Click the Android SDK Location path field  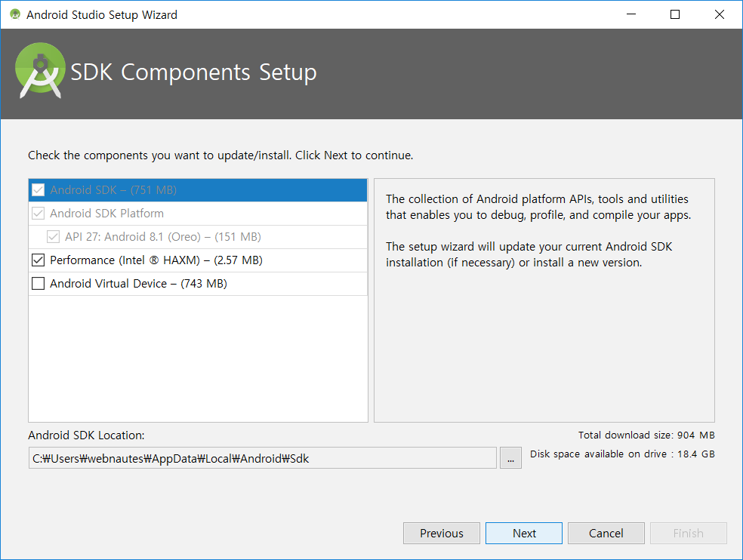[263, 458]
